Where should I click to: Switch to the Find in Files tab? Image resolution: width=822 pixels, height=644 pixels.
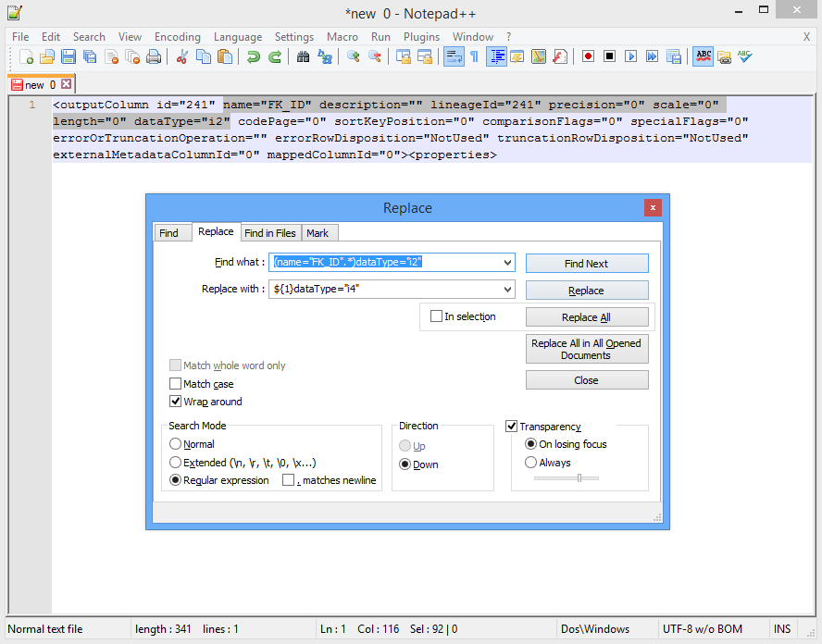[270, 232]
